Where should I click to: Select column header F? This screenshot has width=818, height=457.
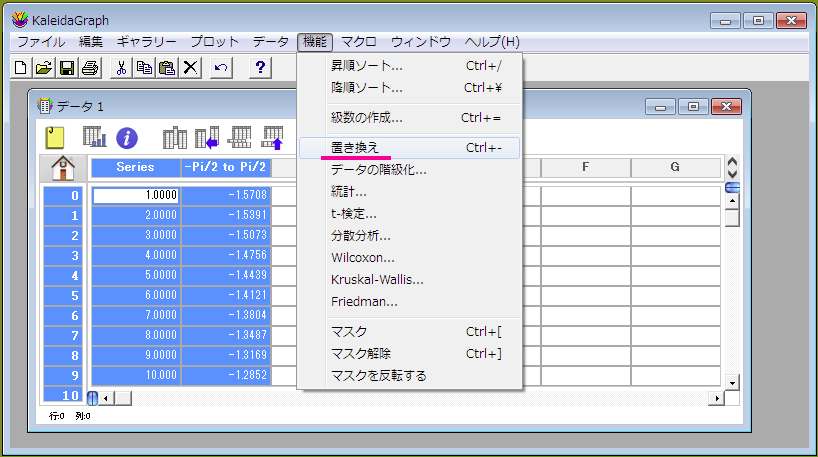coord(585,167)
